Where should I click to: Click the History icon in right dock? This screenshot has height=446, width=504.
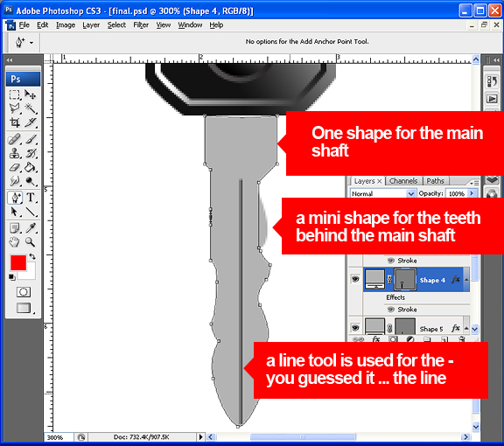pos(492,81)
